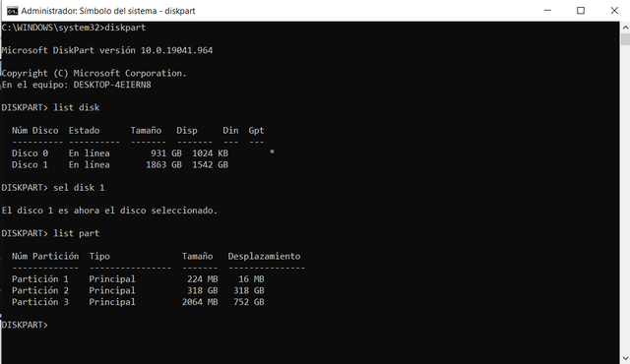This screenshot has height=364, width=630.
Task: Click 'Microsoft DiskPart versión 10.0.19041.964' text
Action: 107,50
